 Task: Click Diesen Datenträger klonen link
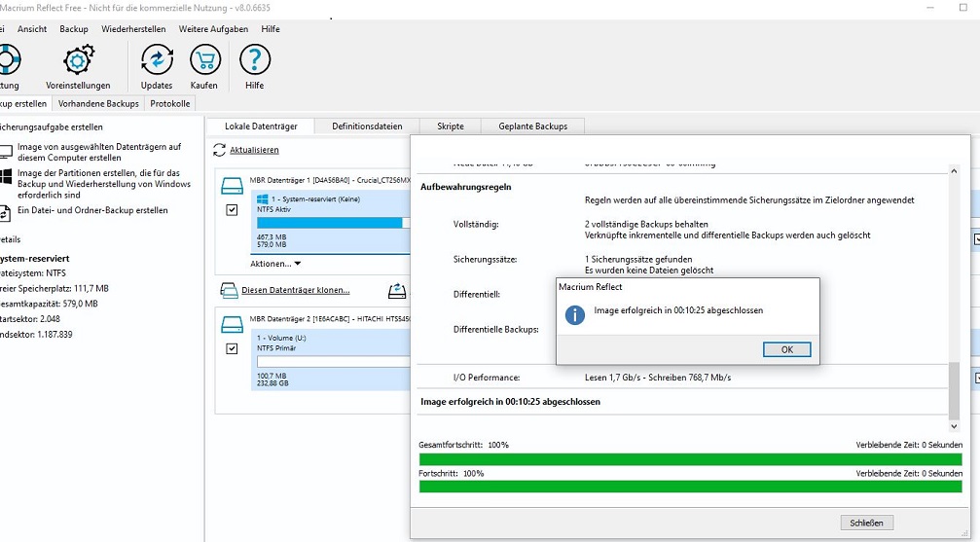(x=296, y=290)
